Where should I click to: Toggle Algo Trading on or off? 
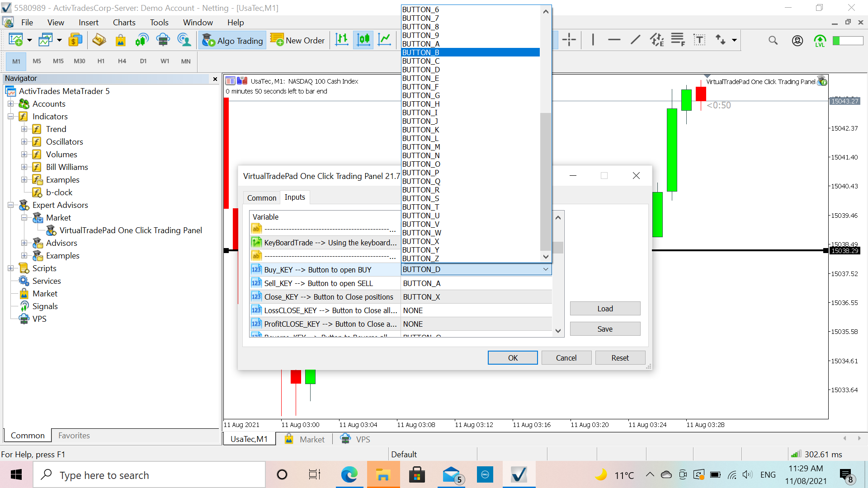click(x=232, y=40)
